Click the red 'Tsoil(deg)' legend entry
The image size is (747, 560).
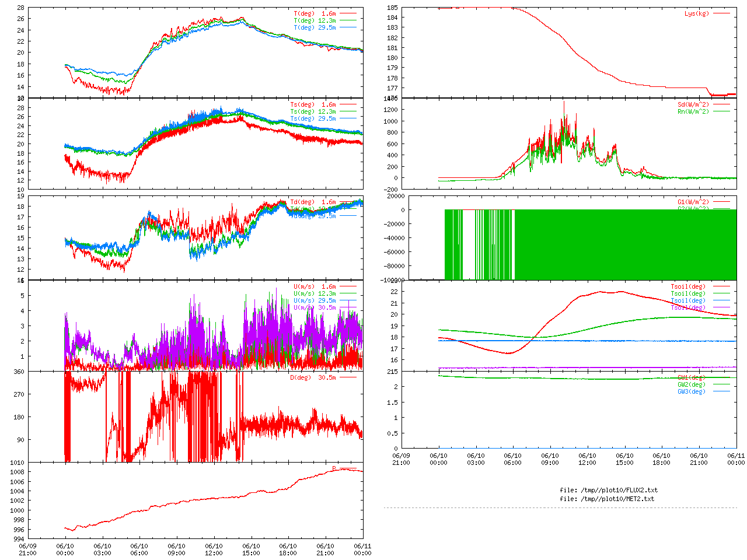coord(688,287)
